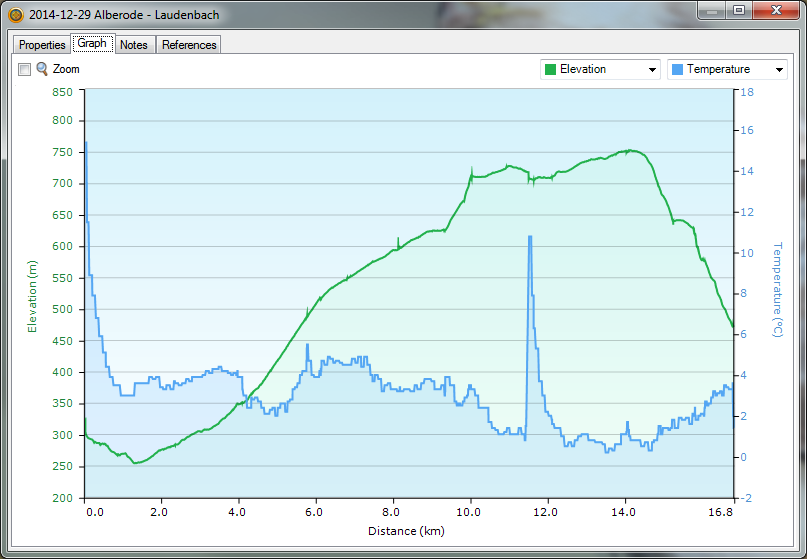Select the Graph tab
This screenshot has width=807, height=559.
point(92,44)
